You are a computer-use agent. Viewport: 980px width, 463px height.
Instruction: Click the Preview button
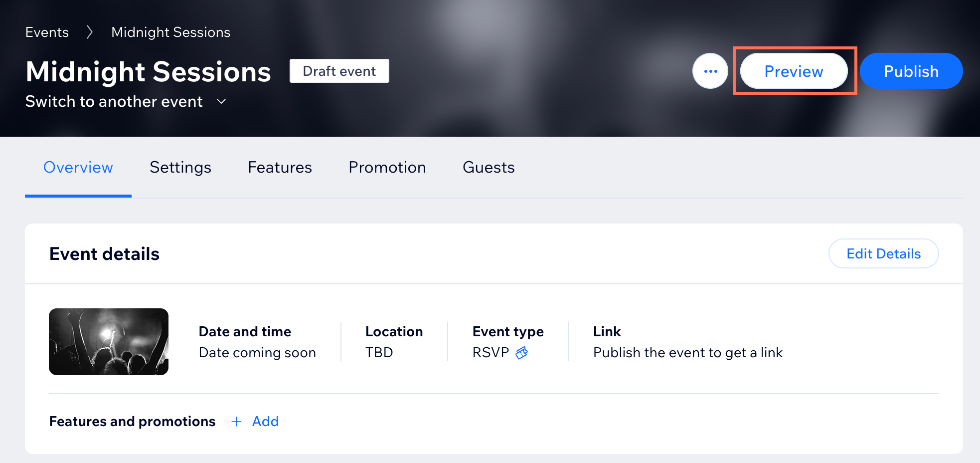point(794,71)
